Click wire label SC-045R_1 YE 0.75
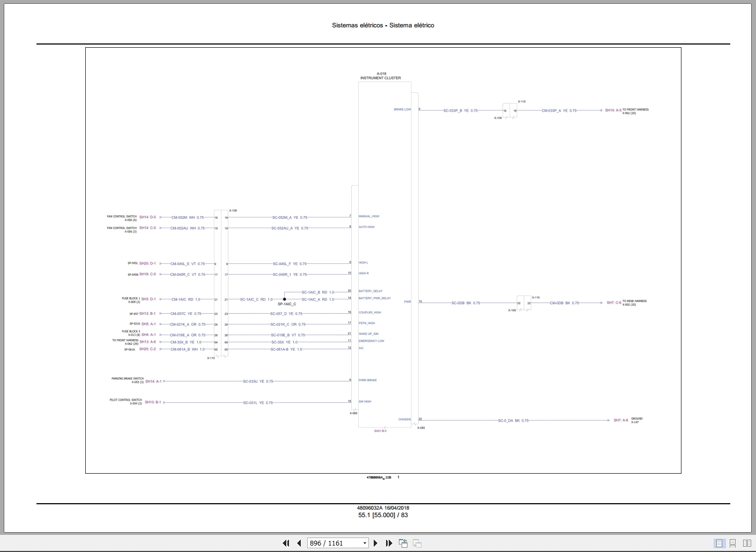 (x=290, y=274)
